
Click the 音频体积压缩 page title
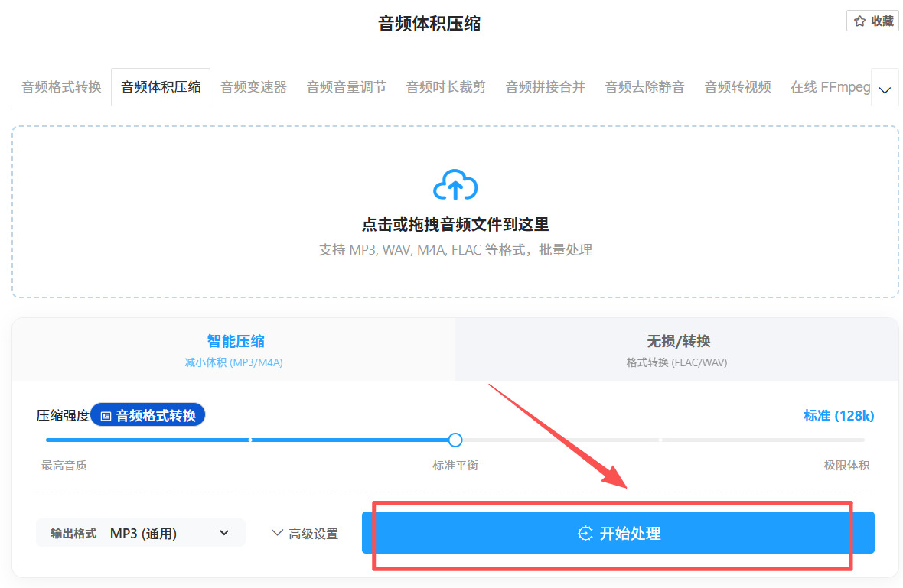[x=429, y=24]
